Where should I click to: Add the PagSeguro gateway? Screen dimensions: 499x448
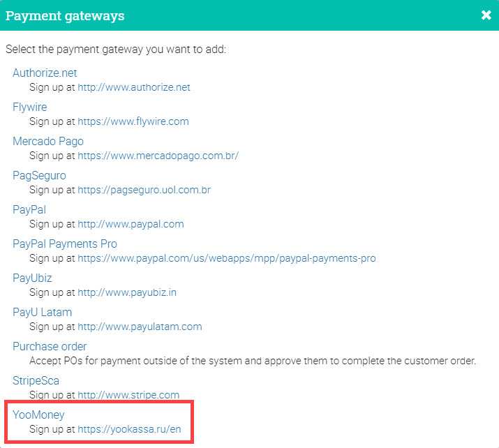(x=39, y=176)
